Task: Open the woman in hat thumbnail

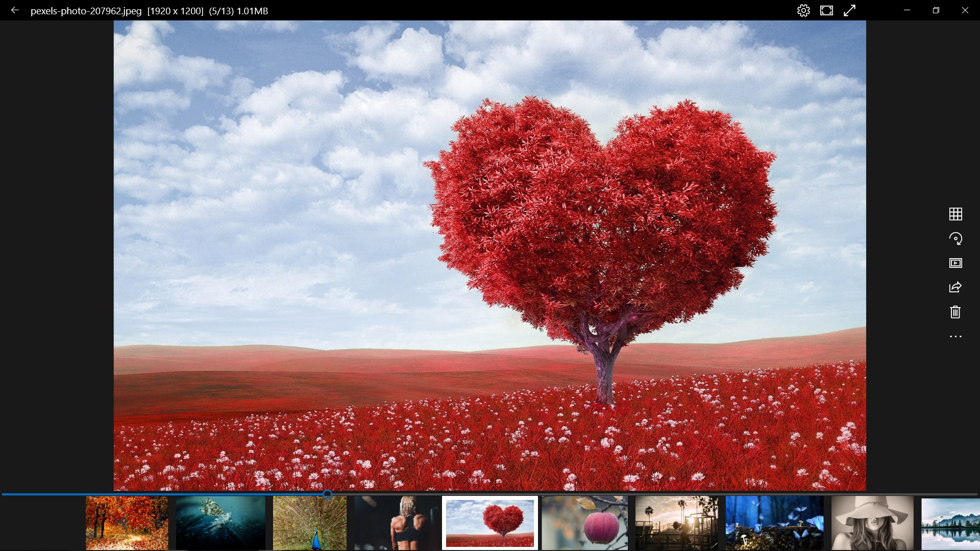Action: coord(872,523)
